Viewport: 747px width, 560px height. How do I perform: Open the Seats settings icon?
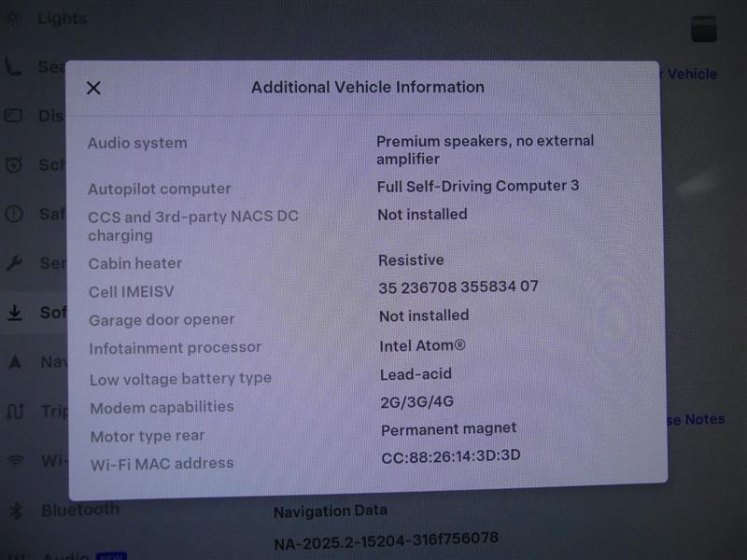(13, 66)
